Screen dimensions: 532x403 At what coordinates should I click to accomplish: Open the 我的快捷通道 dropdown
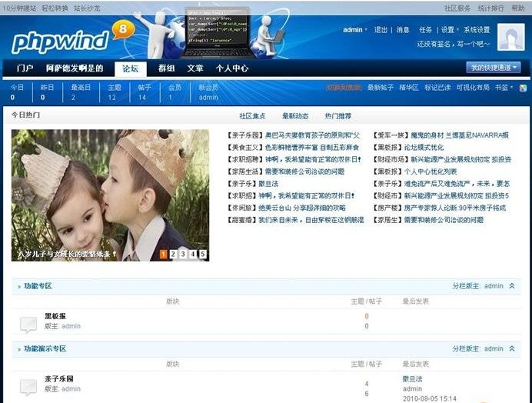[494, 68]
